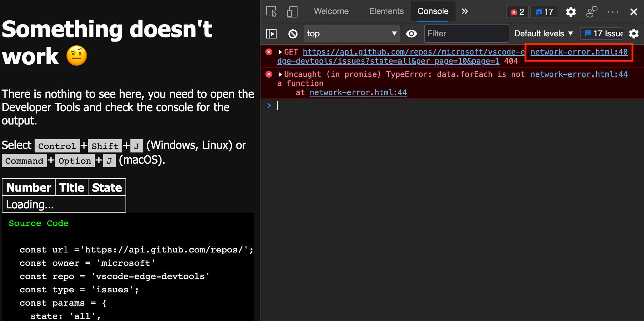Expand the TypeError forEach message
The image size is (644, 321).
click(280, 74)
